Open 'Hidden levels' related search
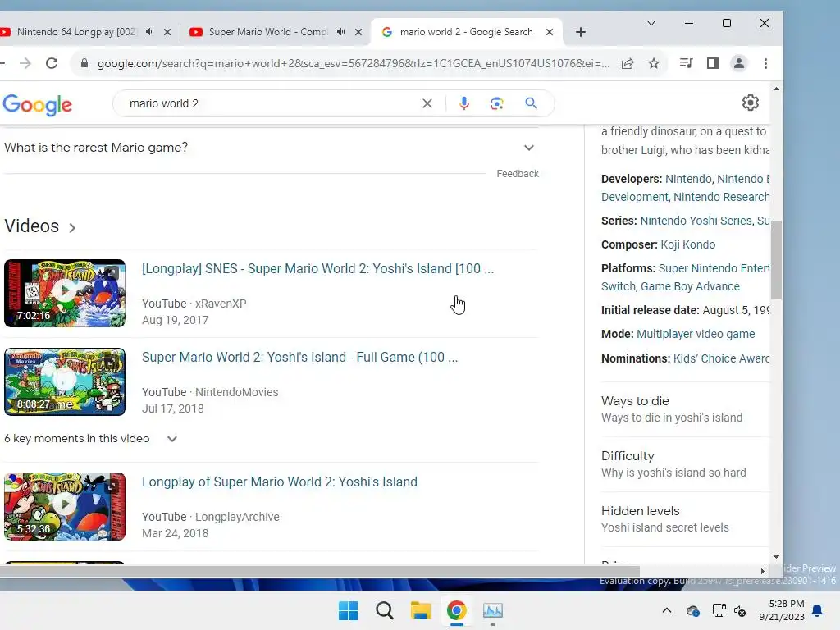 click(685, 518)
